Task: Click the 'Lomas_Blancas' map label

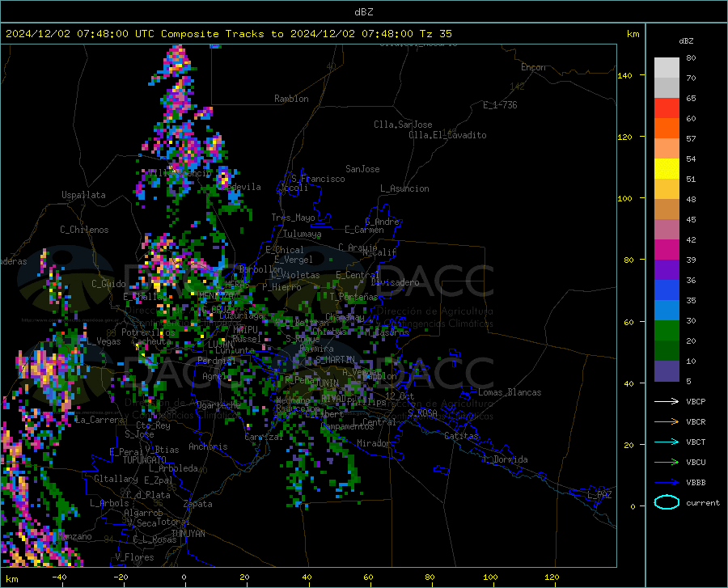Action: (x=510, y=392)
